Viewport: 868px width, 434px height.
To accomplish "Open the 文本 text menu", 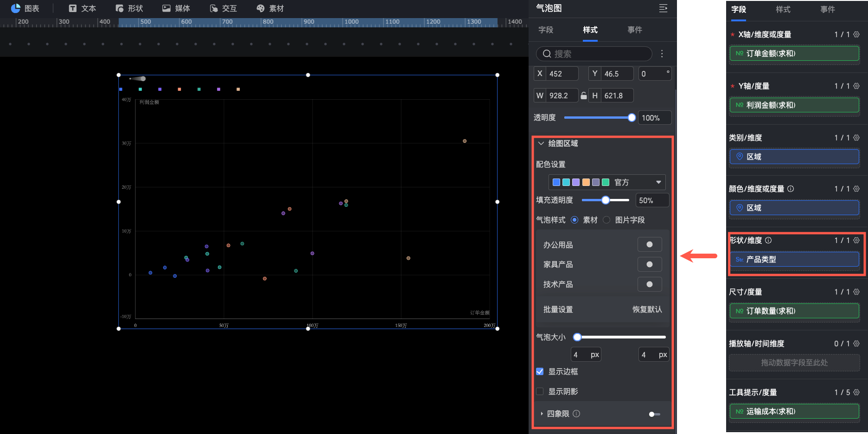I will tap(82, 8).
